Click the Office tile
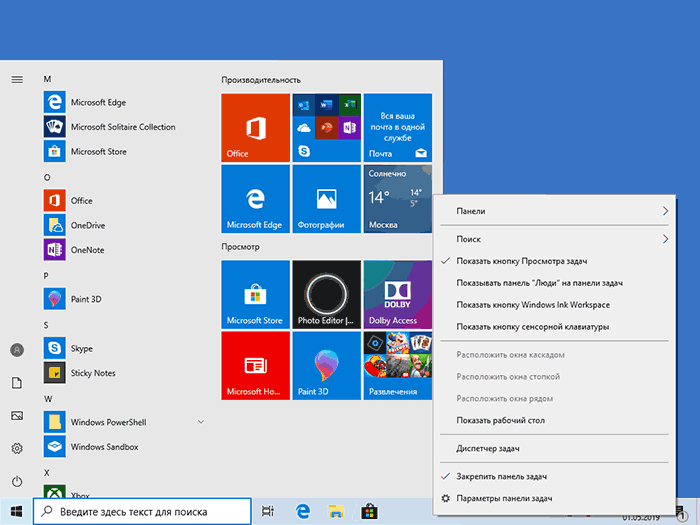 click(x=255, y=128)
